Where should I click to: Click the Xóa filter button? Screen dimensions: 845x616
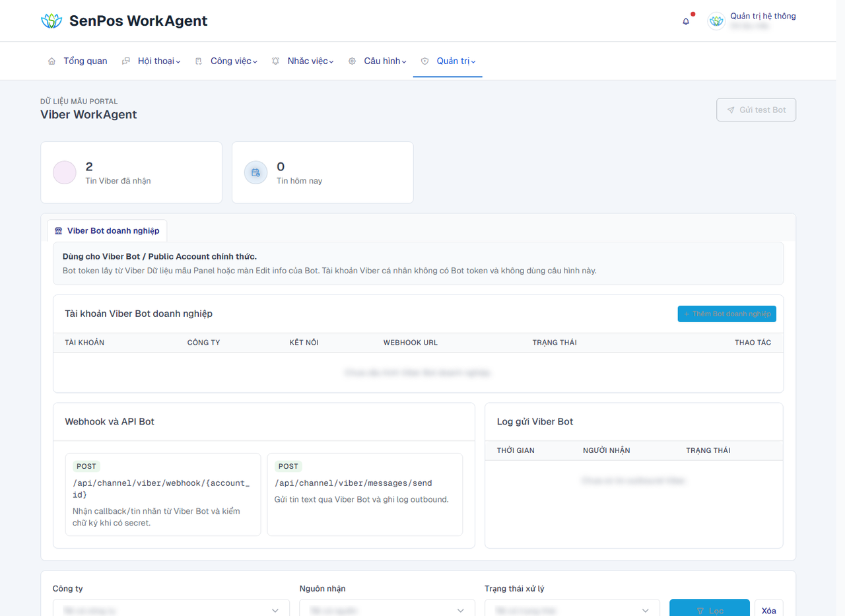click(769, 610)
